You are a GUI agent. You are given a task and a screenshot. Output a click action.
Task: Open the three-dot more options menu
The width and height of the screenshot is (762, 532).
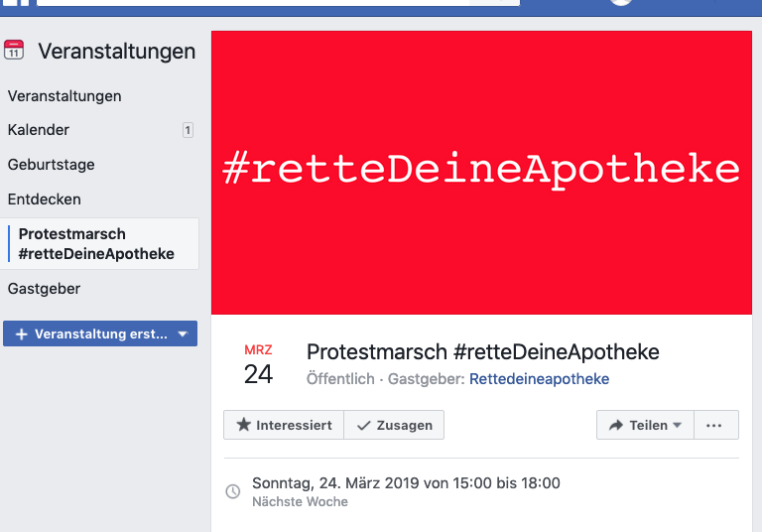pos(714,425)
